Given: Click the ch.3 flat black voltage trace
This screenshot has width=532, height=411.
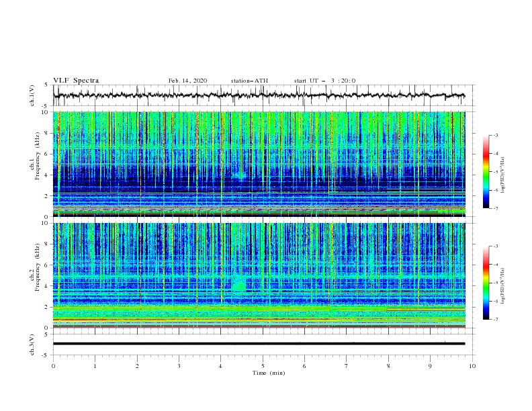Looking at the screenshot, I should pyautogui.click(x=259, y=344).
